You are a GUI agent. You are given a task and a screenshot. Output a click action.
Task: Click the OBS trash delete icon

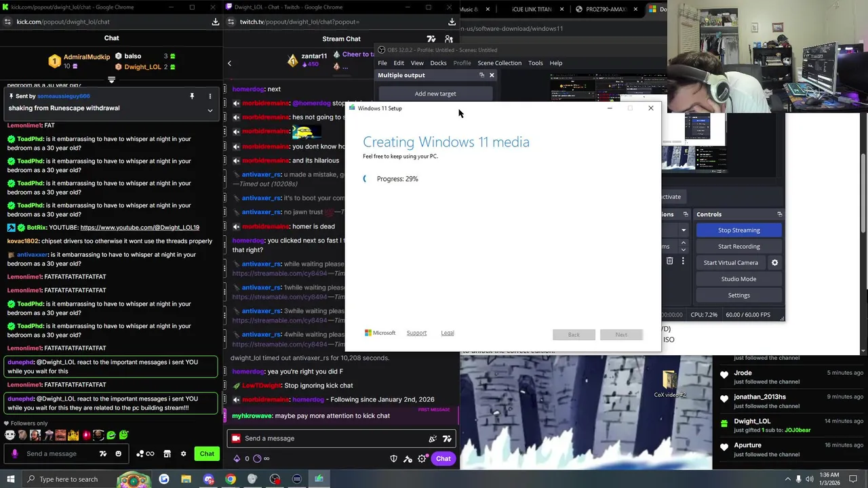point(669,261)
